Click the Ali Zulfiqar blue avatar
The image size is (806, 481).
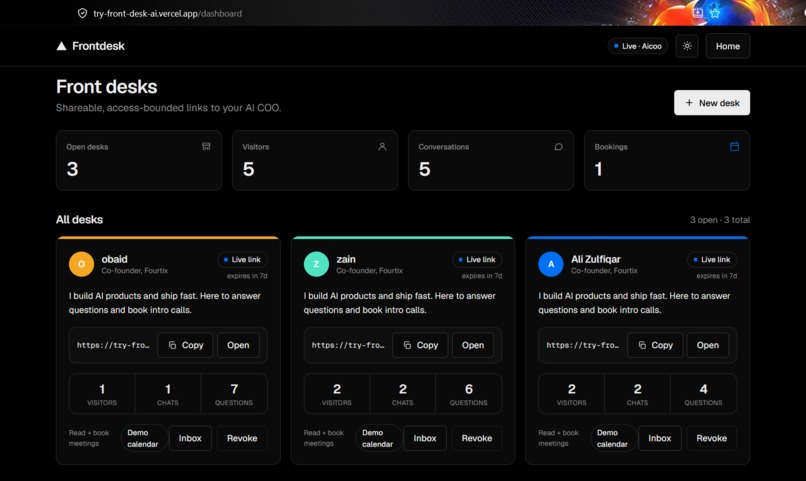(x=551, y=264)
